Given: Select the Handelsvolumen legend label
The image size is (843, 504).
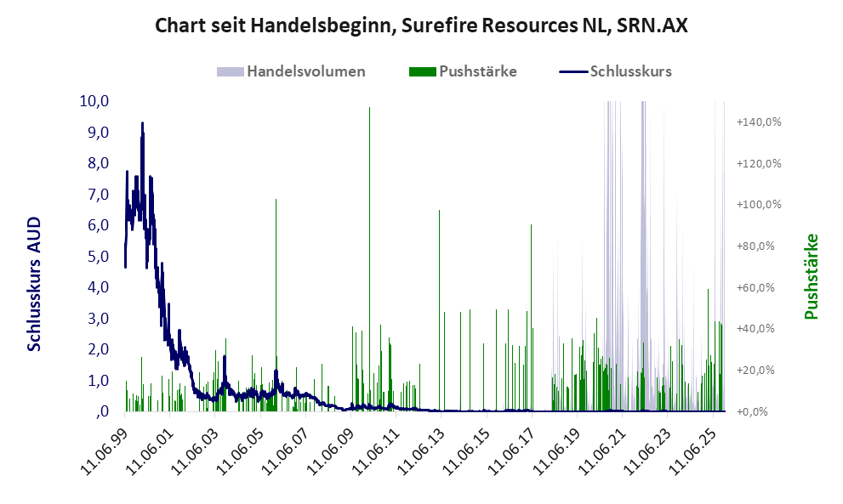Looking at the screenshot, I should 306,71.
